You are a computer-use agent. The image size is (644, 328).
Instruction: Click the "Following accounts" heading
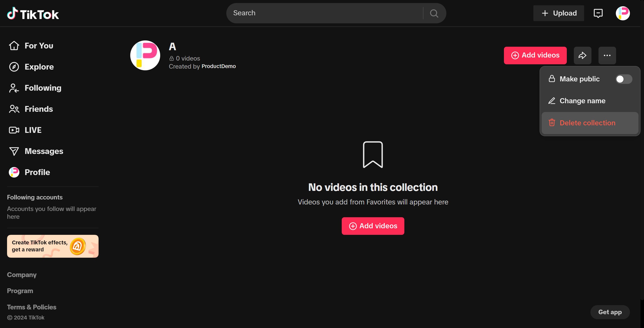pyautogui.click(x=35, y=197)
